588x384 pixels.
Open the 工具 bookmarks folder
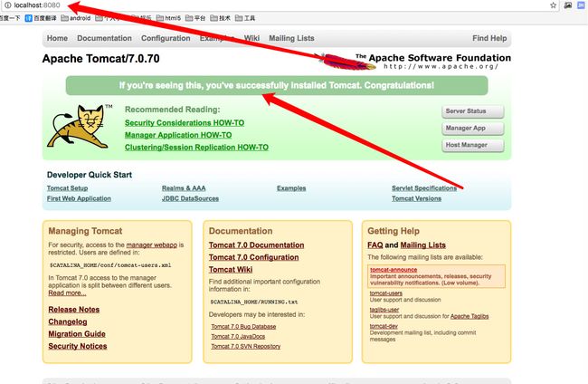[x=245, y=18]
